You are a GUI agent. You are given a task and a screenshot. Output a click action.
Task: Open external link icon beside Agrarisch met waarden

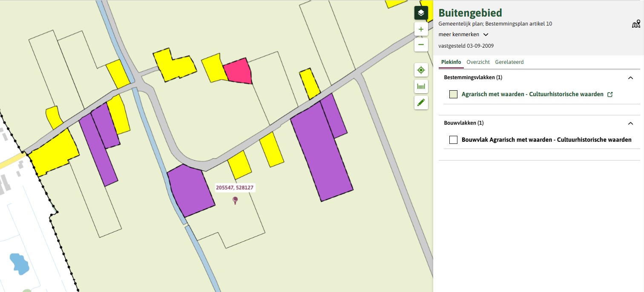pyautogui.click(x=610, y=94)
